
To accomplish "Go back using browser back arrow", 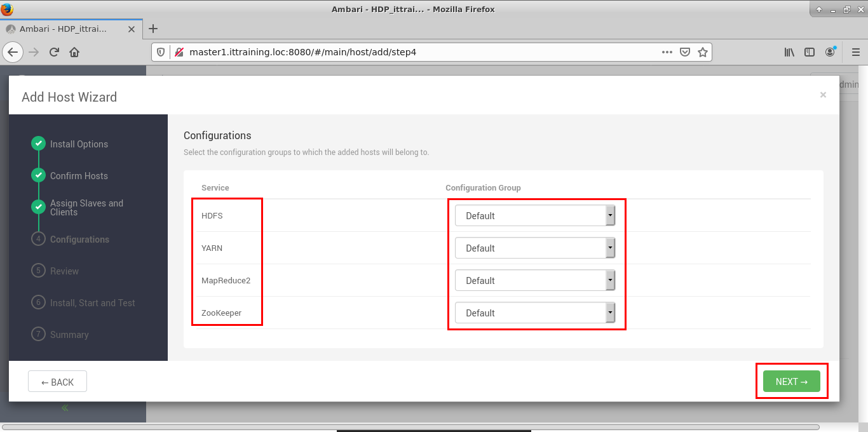I will click(x=13, y=52).
